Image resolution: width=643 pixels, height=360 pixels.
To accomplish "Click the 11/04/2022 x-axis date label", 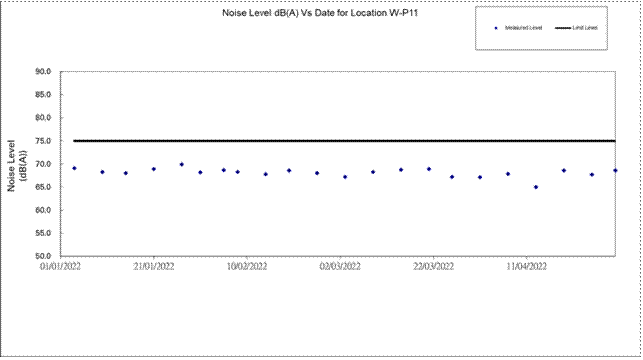I will click(527, 267).
